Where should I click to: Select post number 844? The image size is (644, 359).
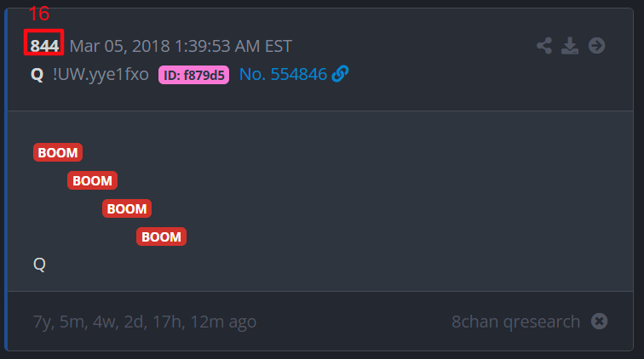44,46
